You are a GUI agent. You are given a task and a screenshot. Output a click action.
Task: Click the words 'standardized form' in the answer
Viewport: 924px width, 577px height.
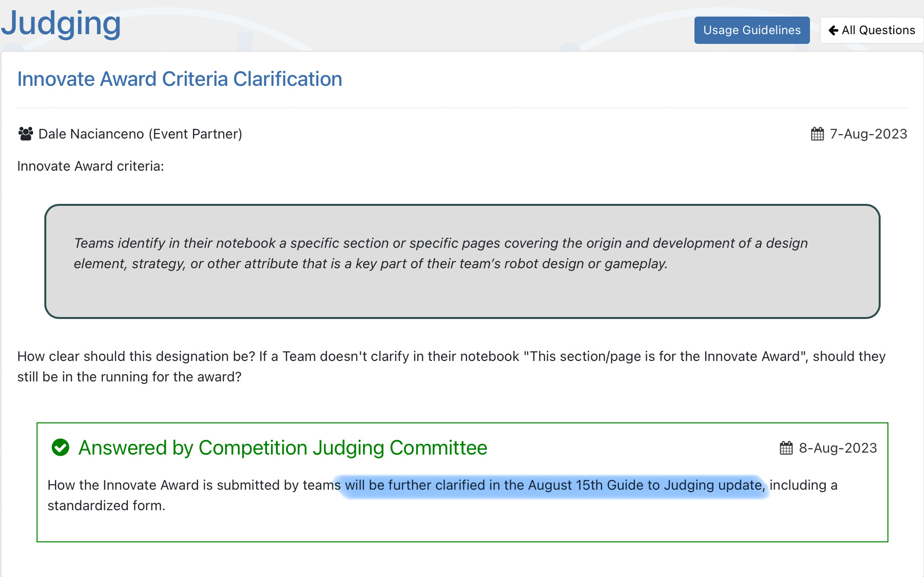tap(106, 506)
